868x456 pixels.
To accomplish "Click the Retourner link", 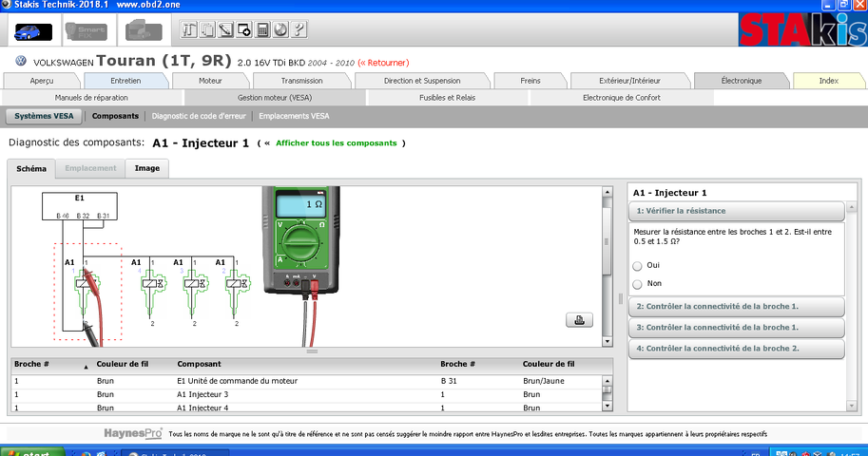I will (x=384, y=63).
